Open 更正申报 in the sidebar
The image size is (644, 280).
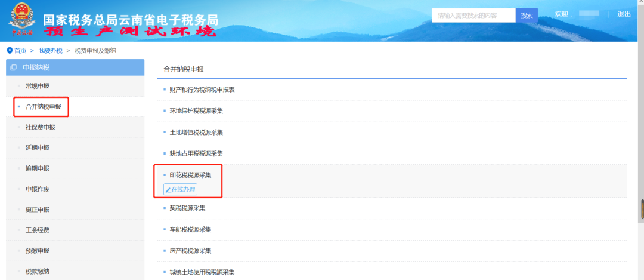(38, 210)
